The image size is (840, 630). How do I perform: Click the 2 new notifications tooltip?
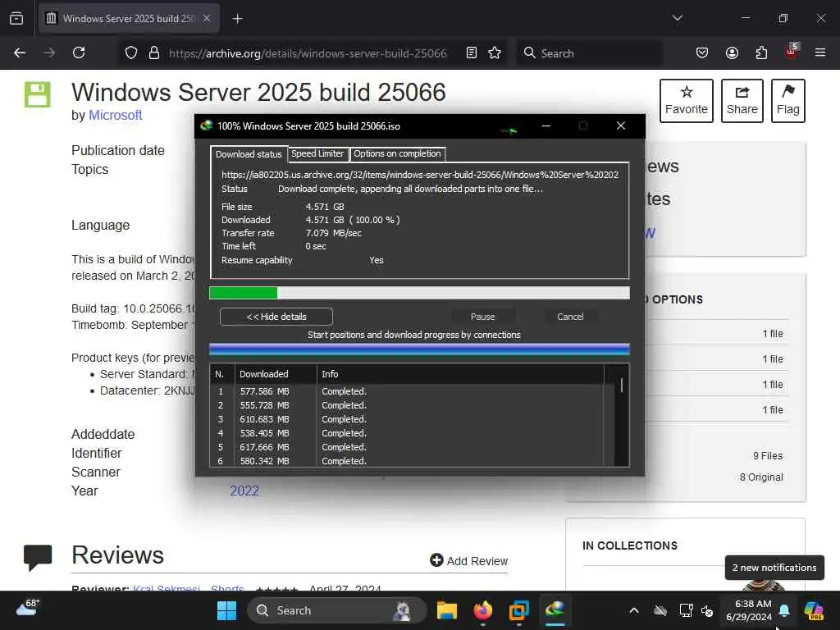pyautogui.click(x=774, y=568)
